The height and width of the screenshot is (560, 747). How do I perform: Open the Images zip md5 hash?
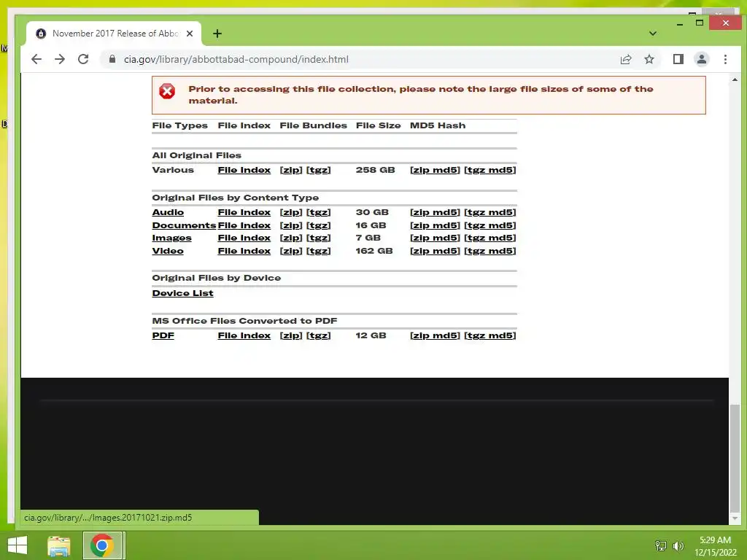(435, 238)
